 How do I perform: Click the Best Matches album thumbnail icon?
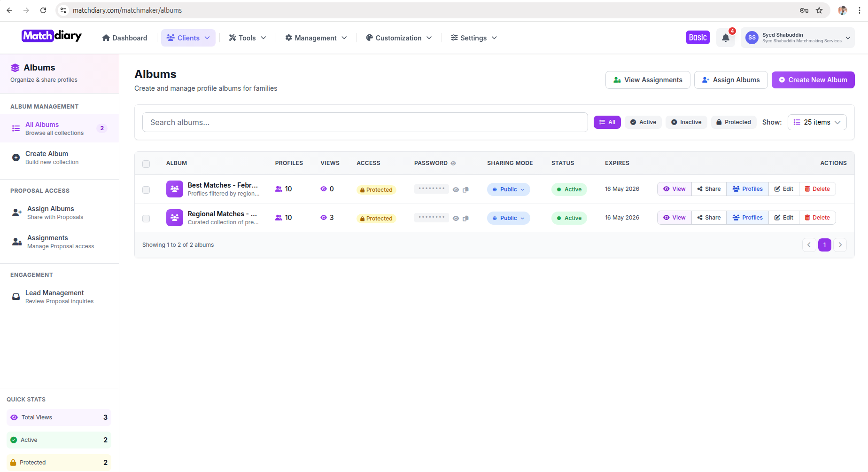point(174,189)
